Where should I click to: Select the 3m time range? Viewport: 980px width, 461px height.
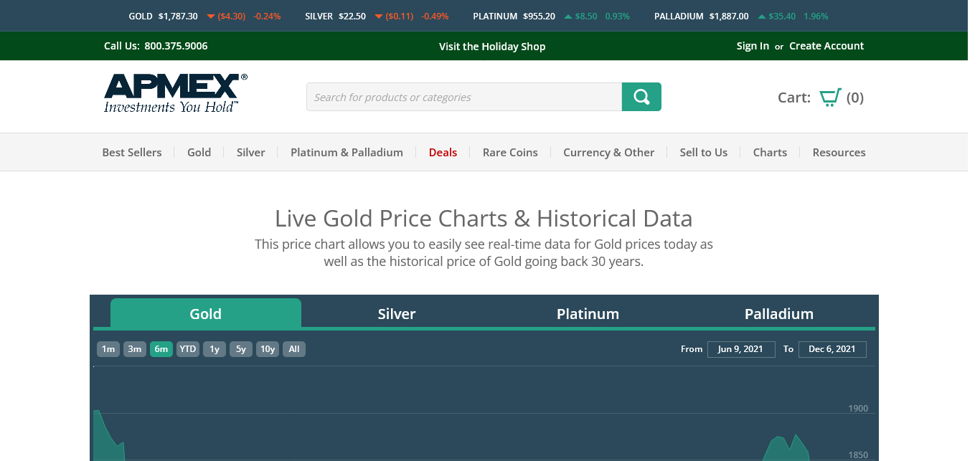(x=134, y=349)
